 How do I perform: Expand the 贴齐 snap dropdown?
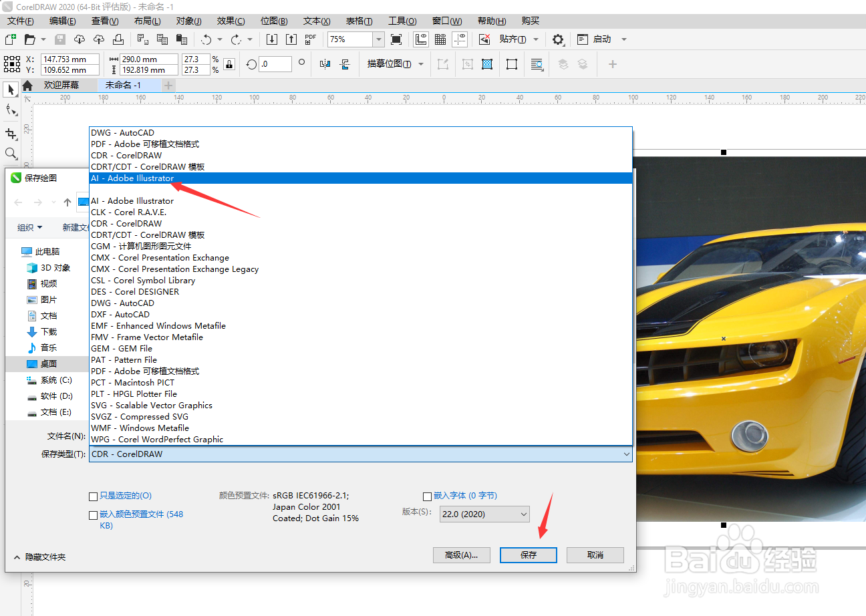536,39
